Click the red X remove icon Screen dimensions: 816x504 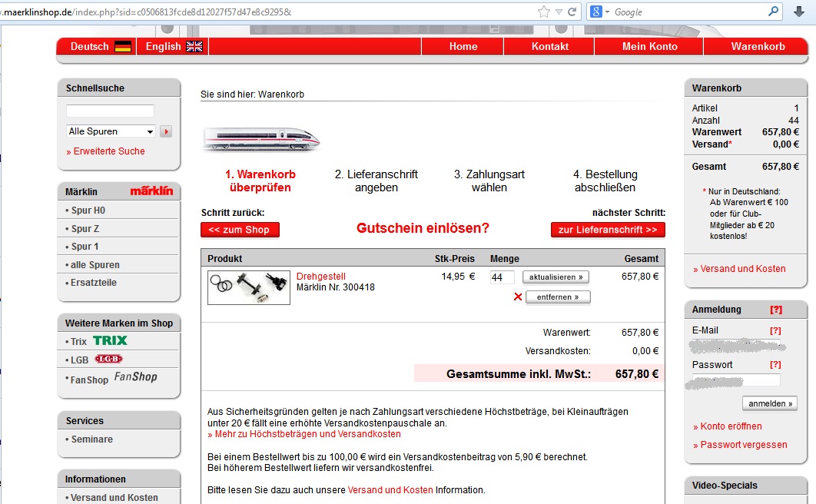(x=518, y=297)
